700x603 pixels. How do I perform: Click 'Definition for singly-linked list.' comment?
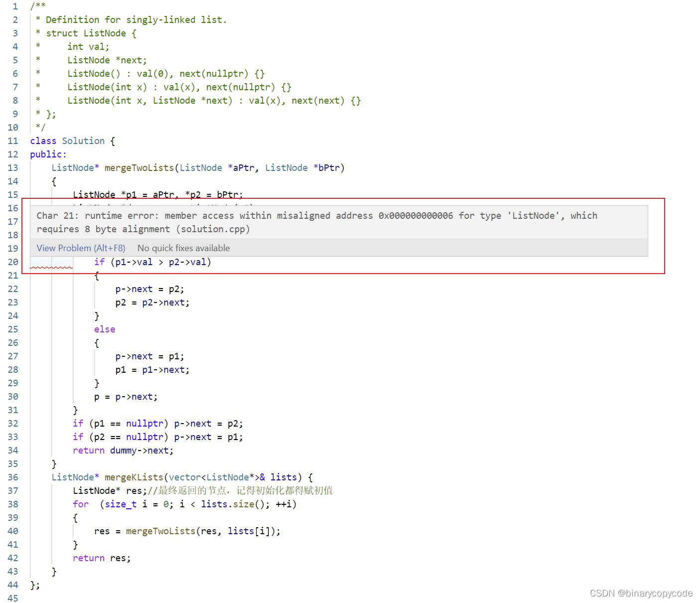(x=136, y=20)
